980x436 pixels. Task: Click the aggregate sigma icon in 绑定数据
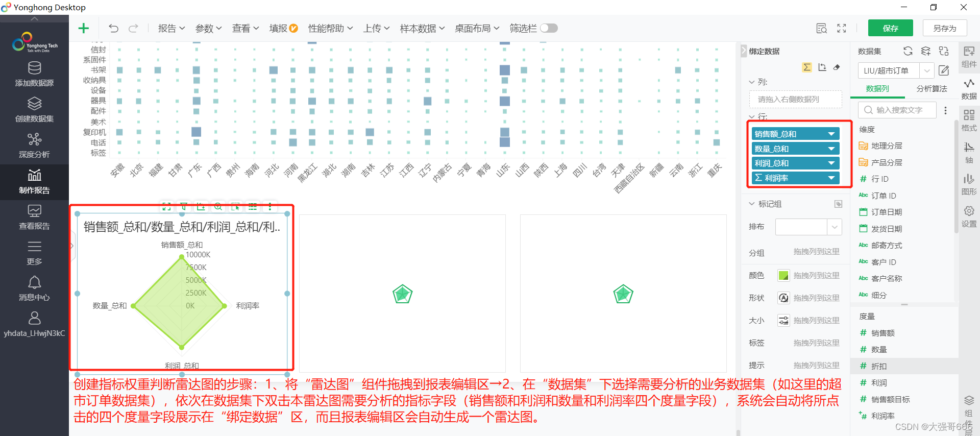[x=807, y=67]
